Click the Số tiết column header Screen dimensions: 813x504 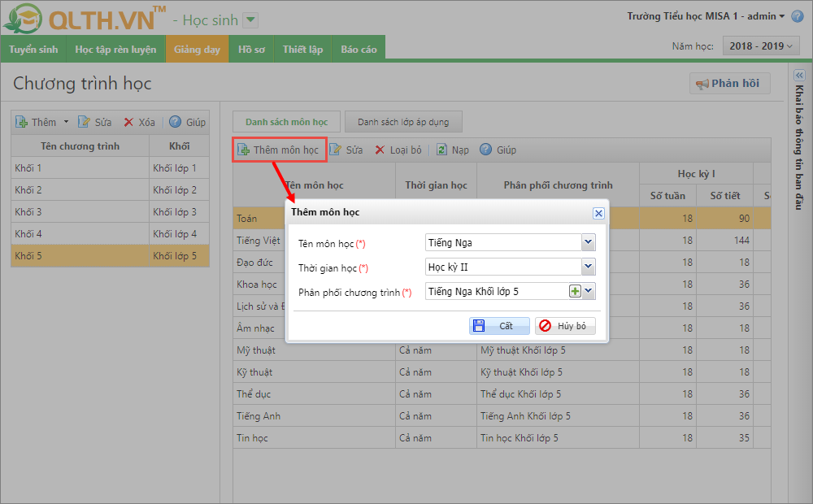(x=725, y=195)
